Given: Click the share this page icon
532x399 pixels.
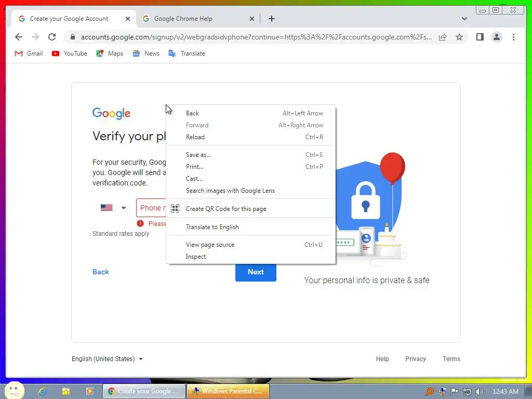Looking at the screenshot, I should tap(443, 37).
